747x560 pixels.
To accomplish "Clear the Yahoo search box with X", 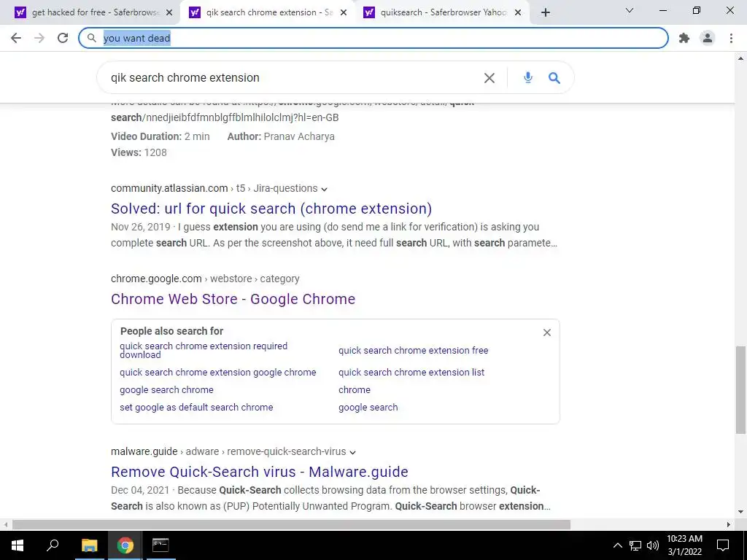I will [489, 78].
